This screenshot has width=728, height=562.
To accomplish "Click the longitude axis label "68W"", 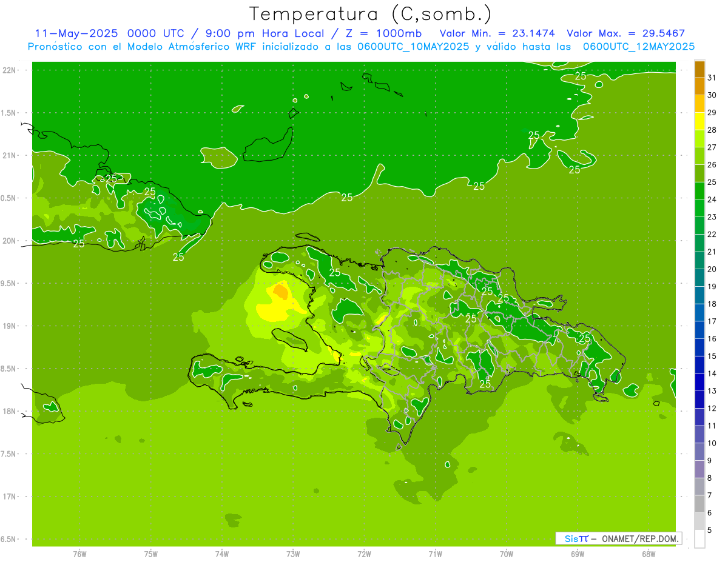I will (649, 554).
